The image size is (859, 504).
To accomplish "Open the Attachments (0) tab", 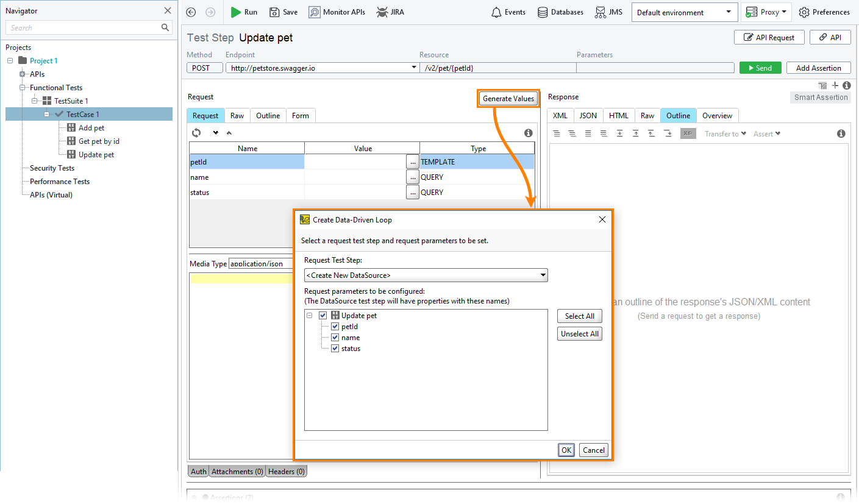I will [x=238, y=472].
